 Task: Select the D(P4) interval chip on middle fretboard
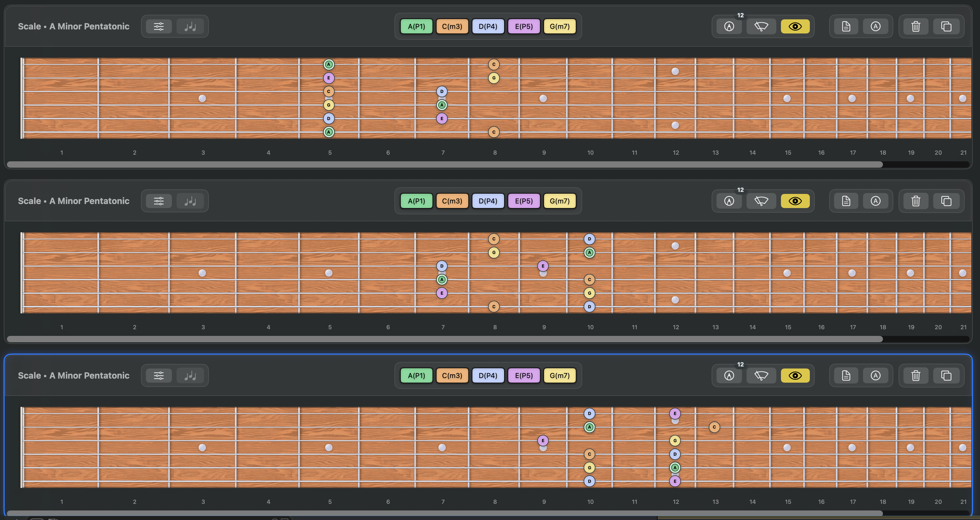pyautogui.click(x=488, y=201)
